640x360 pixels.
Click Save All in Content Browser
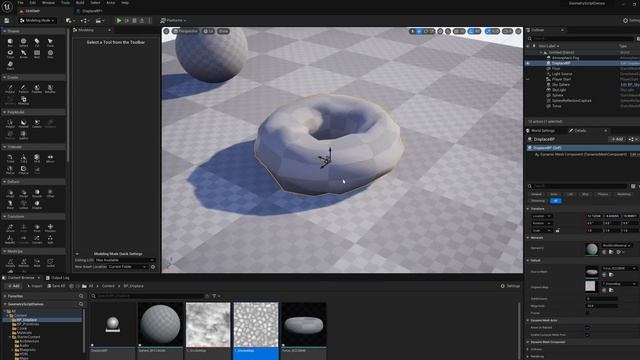[x=56, y=286]
